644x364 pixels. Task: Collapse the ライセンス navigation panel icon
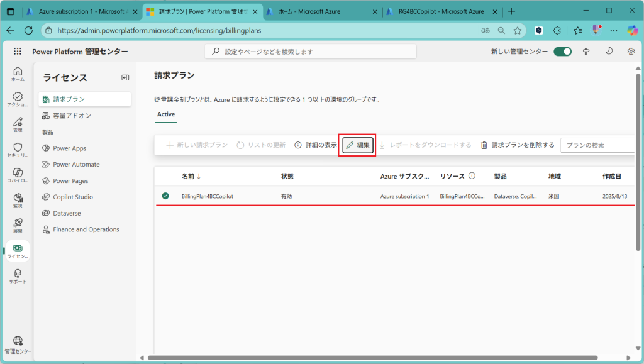125,77
